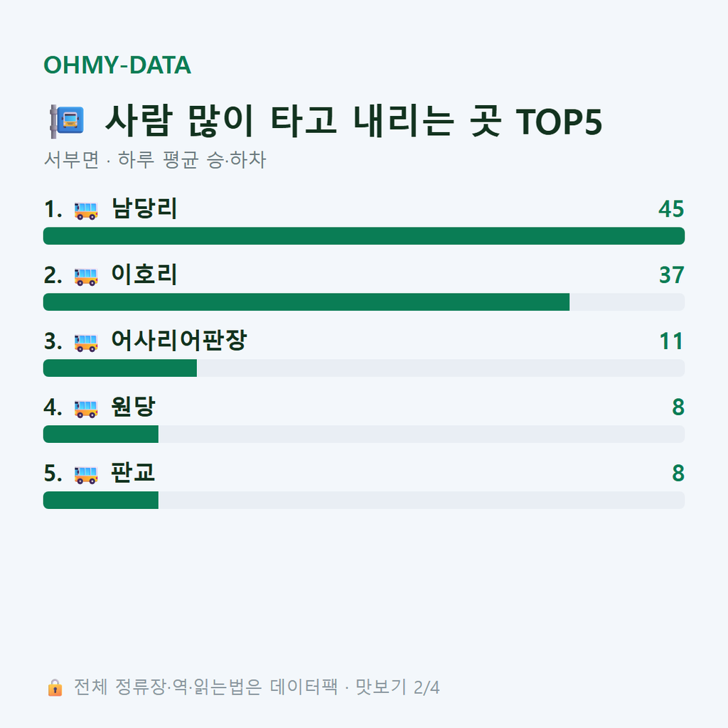The image size is (728, 728).
Task: Click the bus icon beside 어사리어판장
Action: pos(86,343)
